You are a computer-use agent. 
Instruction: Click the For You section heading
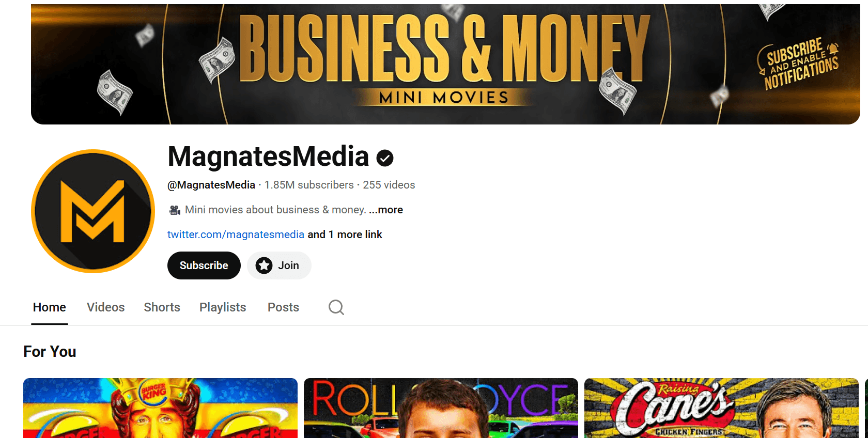(50, 352)
